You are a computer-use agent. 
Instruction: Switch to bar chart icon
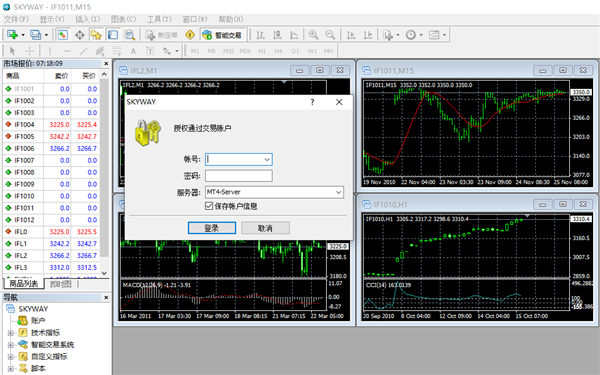261,35
